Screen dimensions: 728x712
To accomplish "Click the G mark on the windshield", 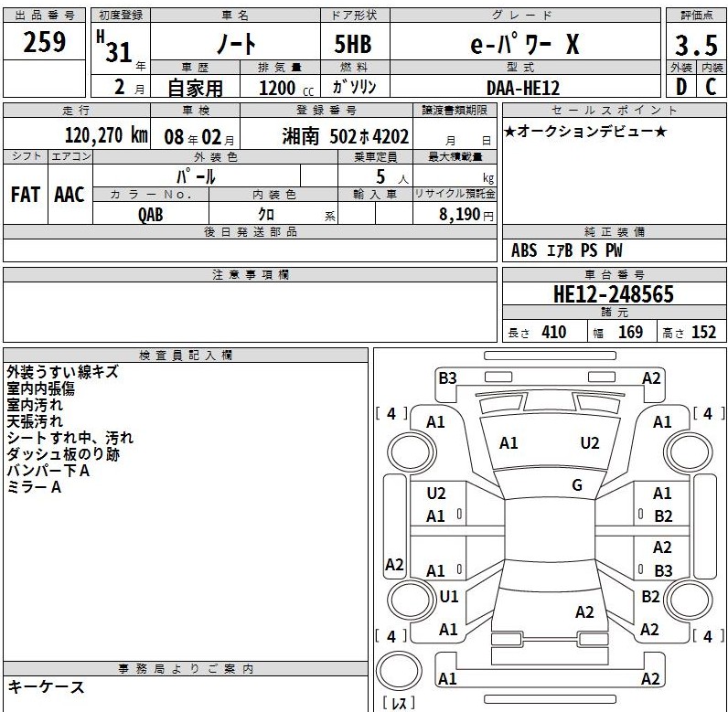I will click(x=577, y=485).
